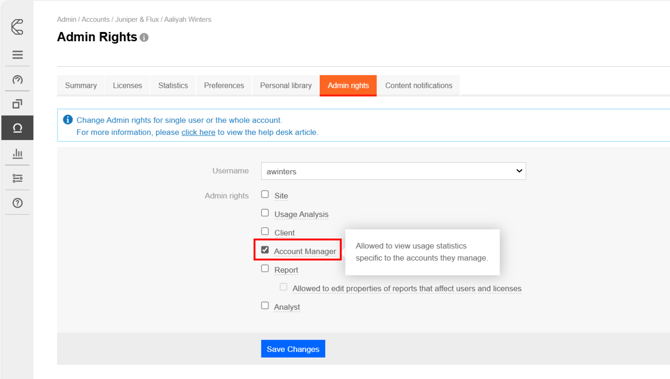Click tooltip text about usage statistics

click(x=422, y=252)
